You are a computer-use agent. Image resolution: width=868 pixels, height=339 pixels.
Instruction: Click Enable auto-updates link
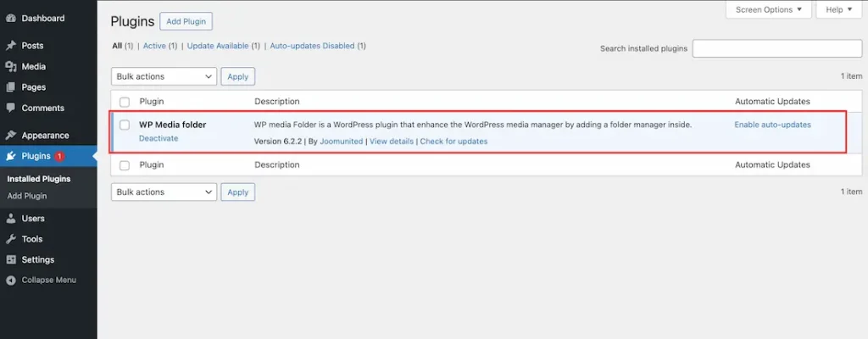(773, 125)
